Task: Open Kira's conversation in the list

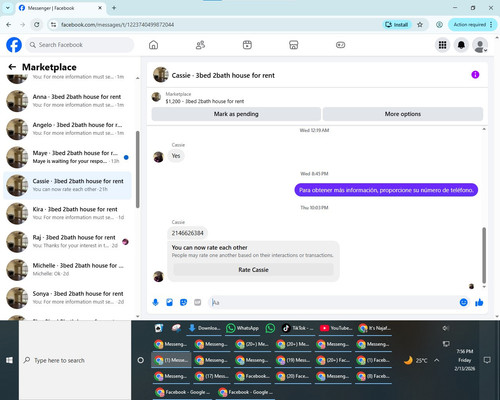Action: pyautogui.click(x=68, y=213)
